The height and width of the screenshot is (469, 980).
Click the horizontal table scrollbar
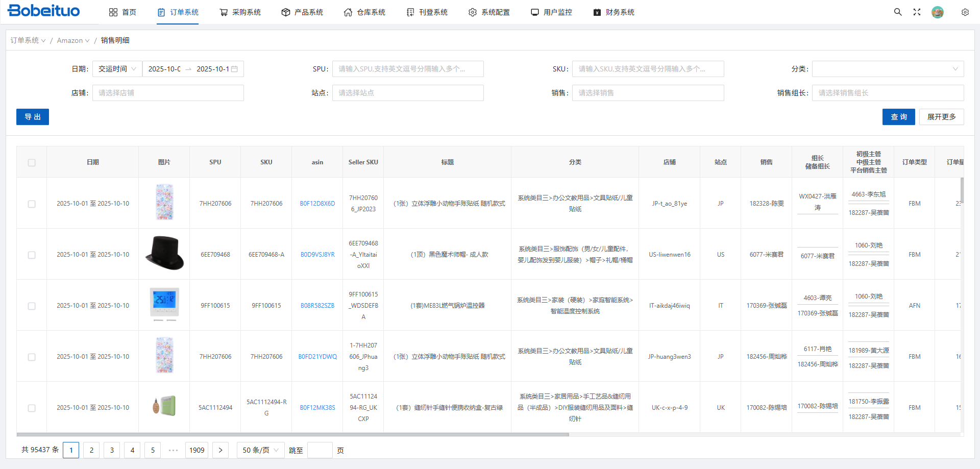point(292,435)
